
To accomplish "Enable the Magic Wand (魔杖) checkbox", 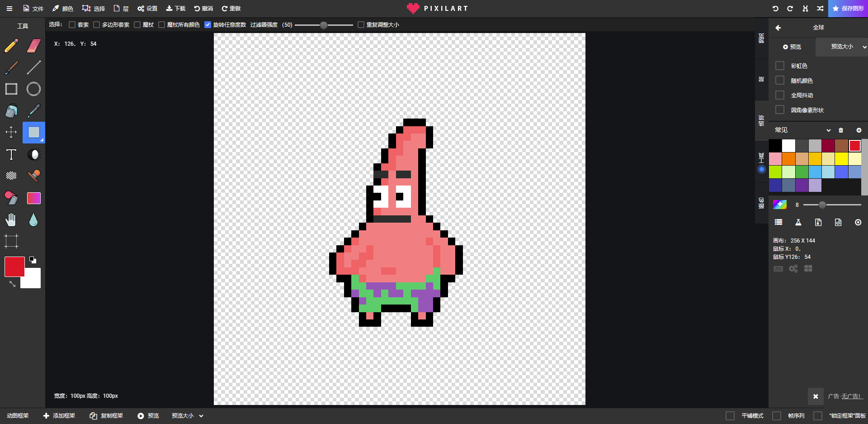I will point(137,25).
